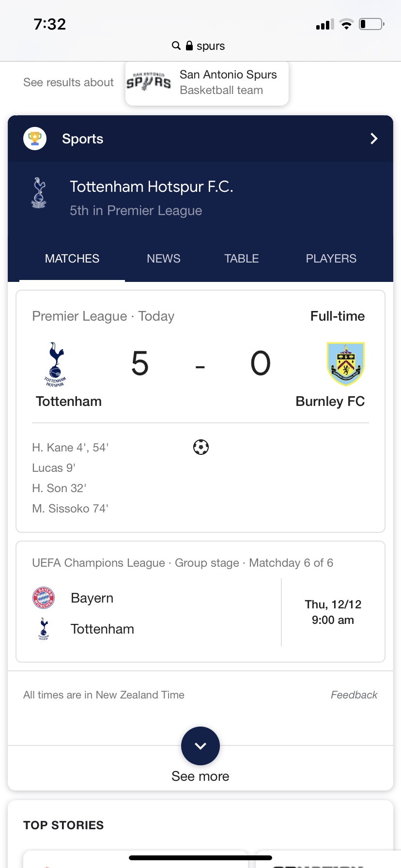Screen dimensions: 401x868
Task: Switch to the NEWS tab
Action: pyautogui.click(x=164, y=259)
